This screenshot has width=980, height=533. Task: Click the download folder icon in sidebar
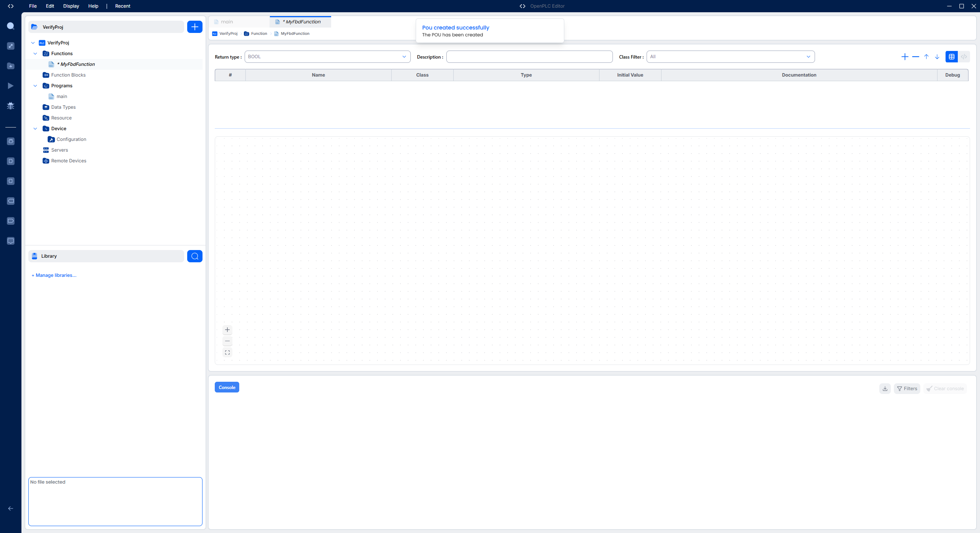pyautogui.click(x=11, y=66)
